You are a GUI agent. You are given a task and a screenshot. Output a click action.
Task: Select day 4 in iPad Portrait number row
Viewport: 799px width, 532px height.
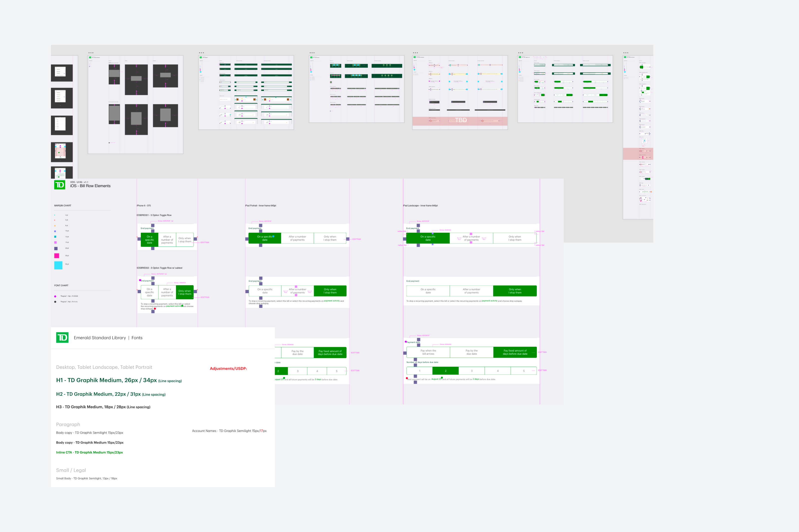pos(317,371)
